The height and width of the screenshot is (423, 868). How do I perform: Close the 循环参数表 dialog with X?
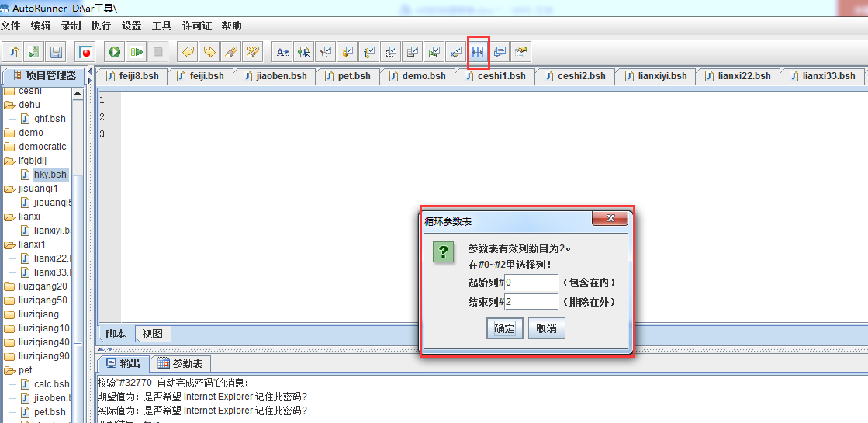[x=610, y=218]
